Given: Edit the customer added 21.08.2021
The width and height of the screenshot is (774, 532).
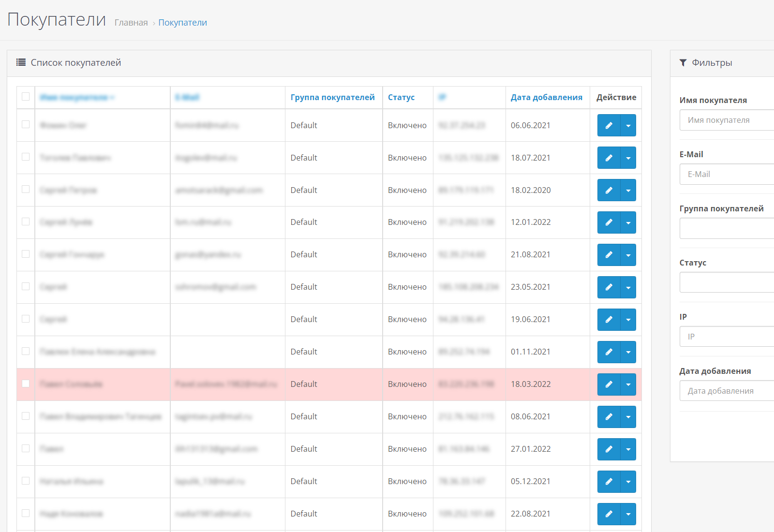Looking at the screenshot, I should tap(609, 255).
